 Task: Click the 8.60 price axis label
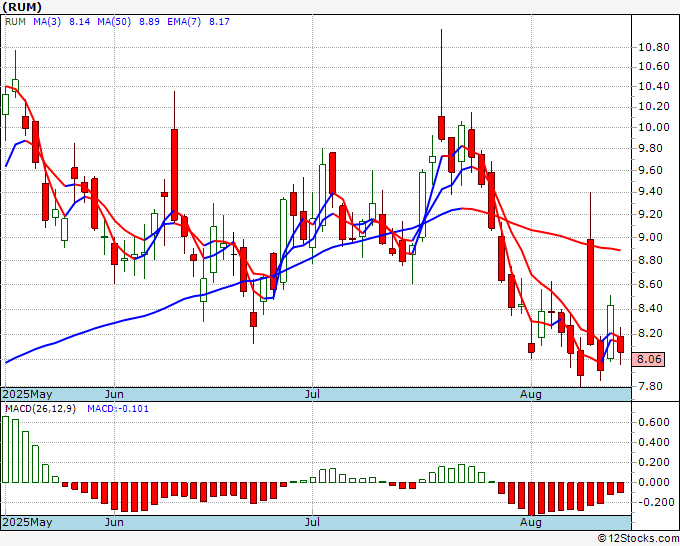click(650, 284)
